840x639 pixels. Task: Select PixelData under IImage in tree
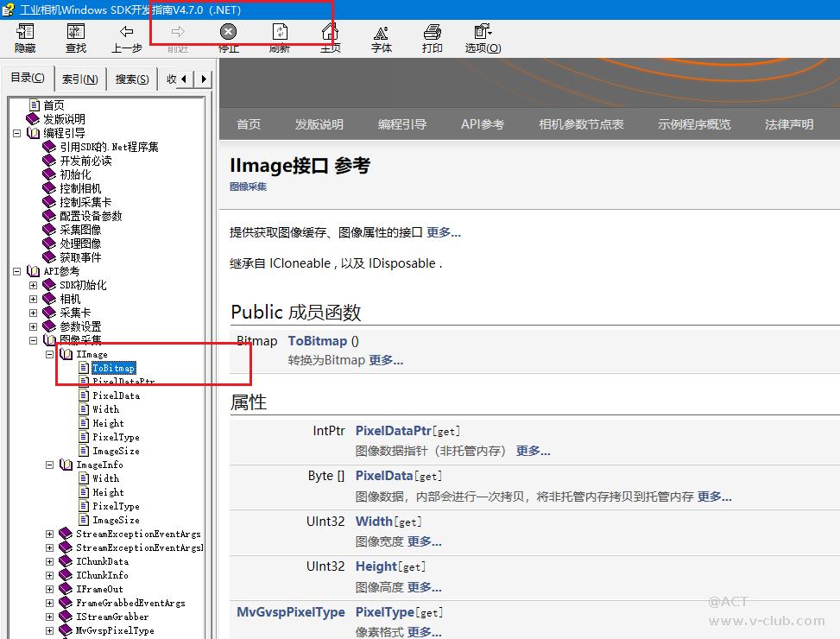tap(116, 395)
